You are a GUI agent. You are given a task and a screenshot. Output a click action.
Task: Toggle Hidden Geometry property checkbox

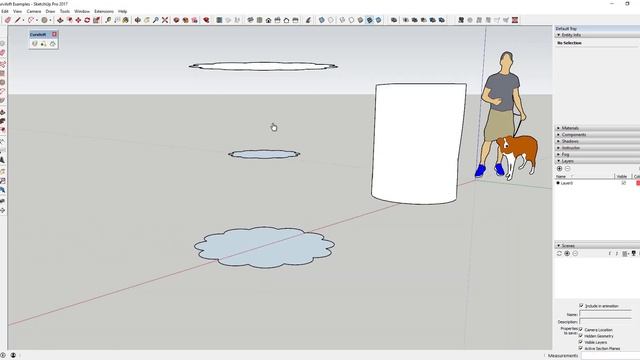(581, 336)
